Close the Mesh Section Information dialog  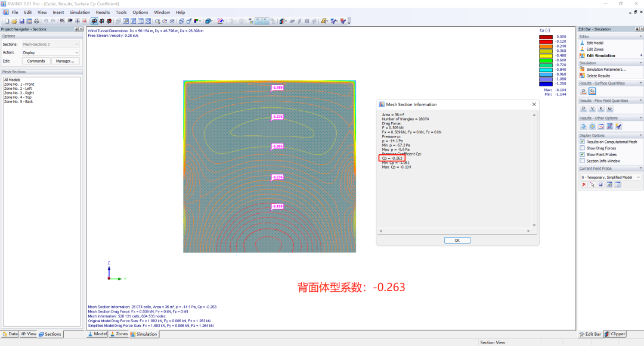click(534, 105)
